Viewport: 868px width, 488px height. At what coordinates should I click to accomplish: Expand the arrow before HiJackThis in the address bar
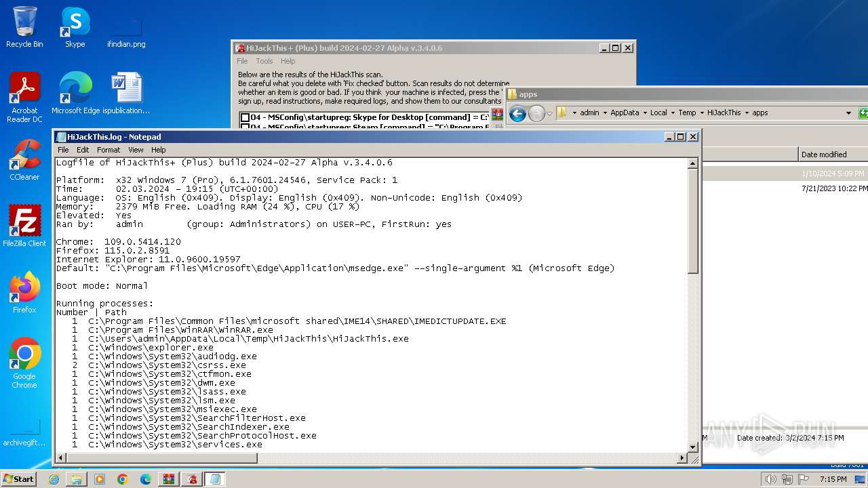click(x=702, y=113)
